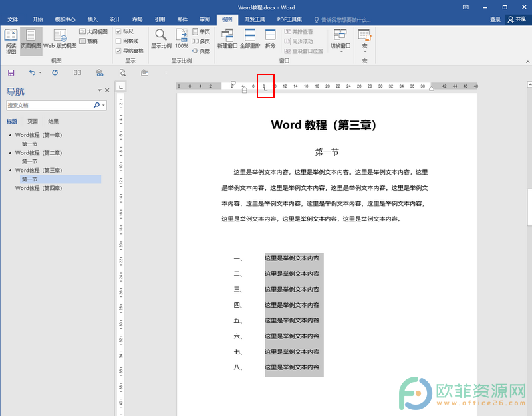Image resolution: width=532 pixels, height=416 pixels.
Task: Choose 单页 one-page zoom
Action: click(201, 31)
